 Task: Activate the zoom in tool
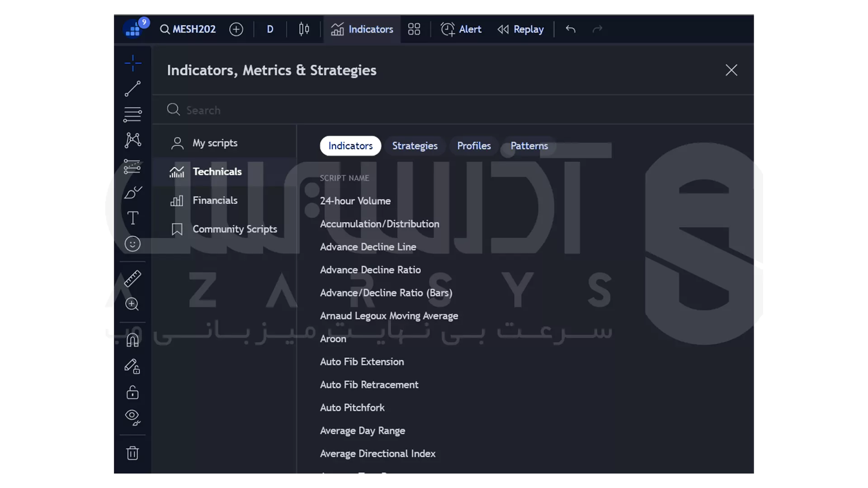coord(132,304)
